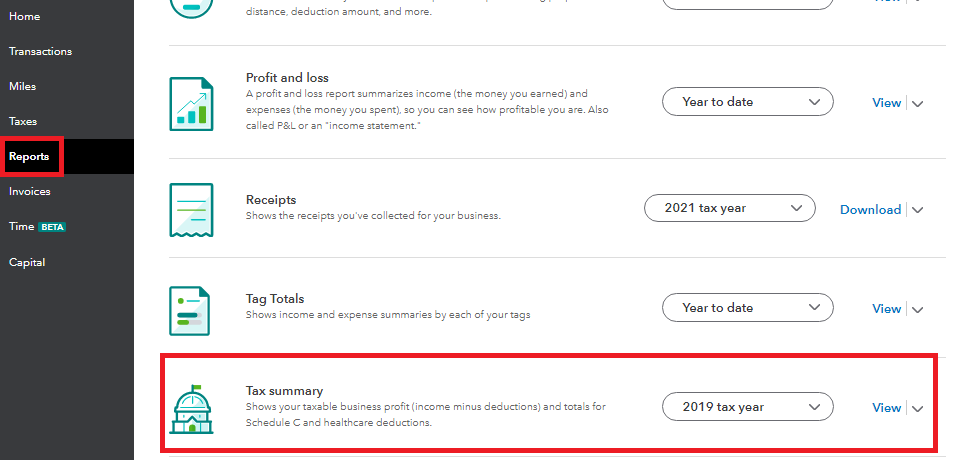This screenshot has height=460, width=965.
Task: Open Transactions in the sidebar
Action: (40, 51)
